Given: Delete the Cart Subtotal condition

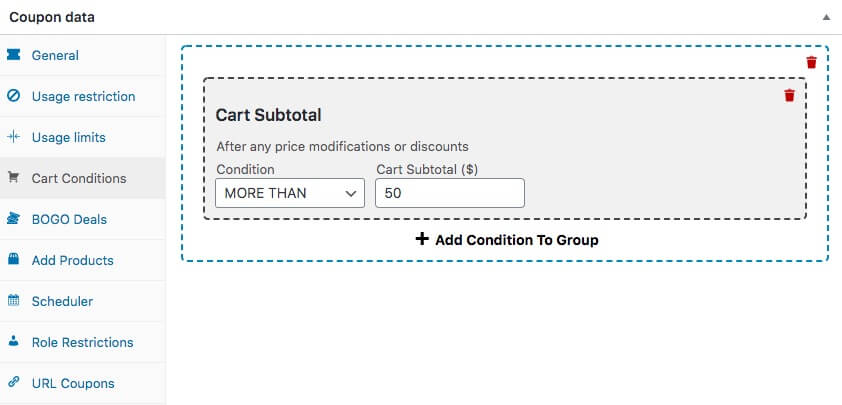Looking at the screenshot, I should (789, 95).
